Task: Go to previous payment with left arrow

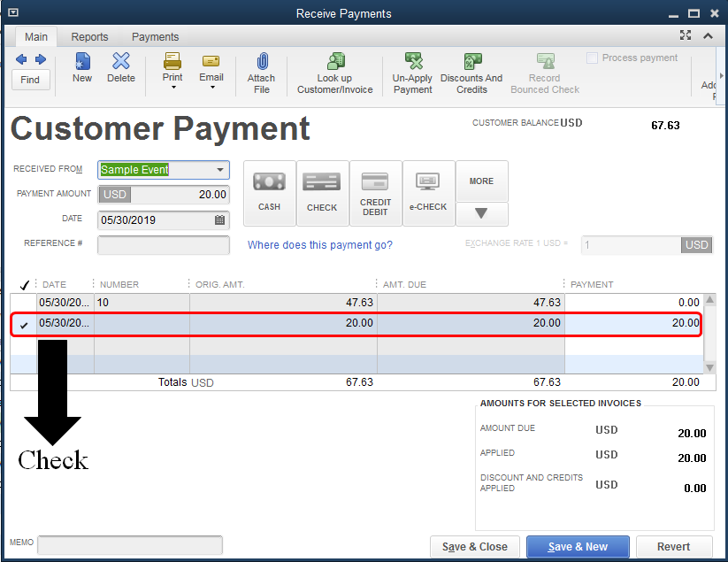Action: click(x=21, y=59)
